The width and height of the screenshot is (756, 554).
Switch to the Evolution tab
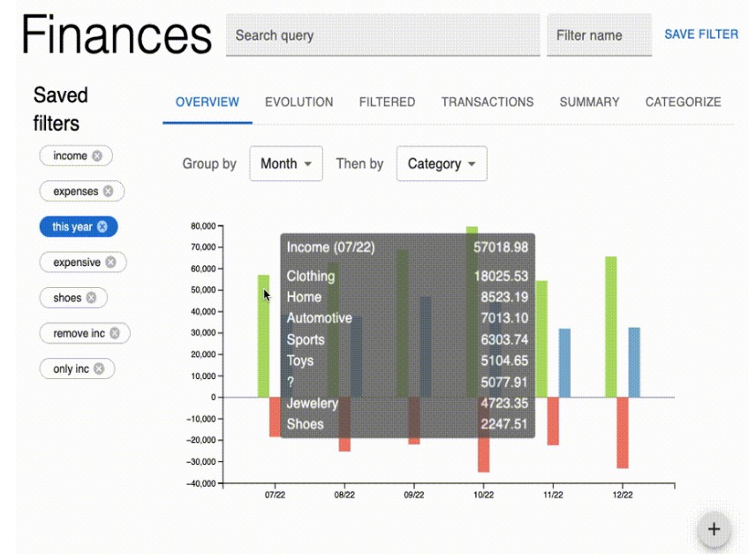pyautogui.click(x=299, y=102)
